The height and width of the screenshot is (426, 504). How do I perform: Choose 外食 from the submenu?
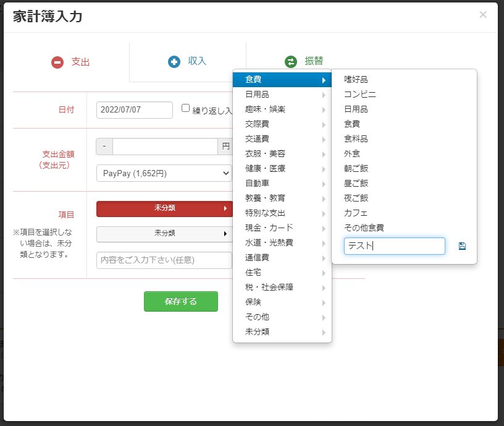(x=352, y=153)
